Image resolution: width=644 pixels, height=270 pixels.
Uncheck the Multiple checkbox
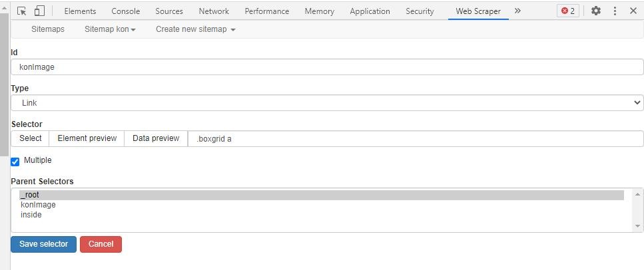point(15,162)
